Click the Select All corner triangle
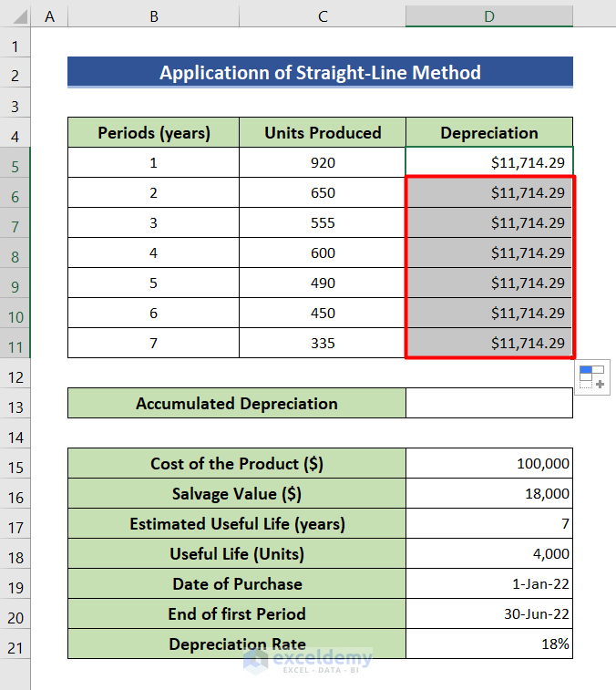 (15, 15)
